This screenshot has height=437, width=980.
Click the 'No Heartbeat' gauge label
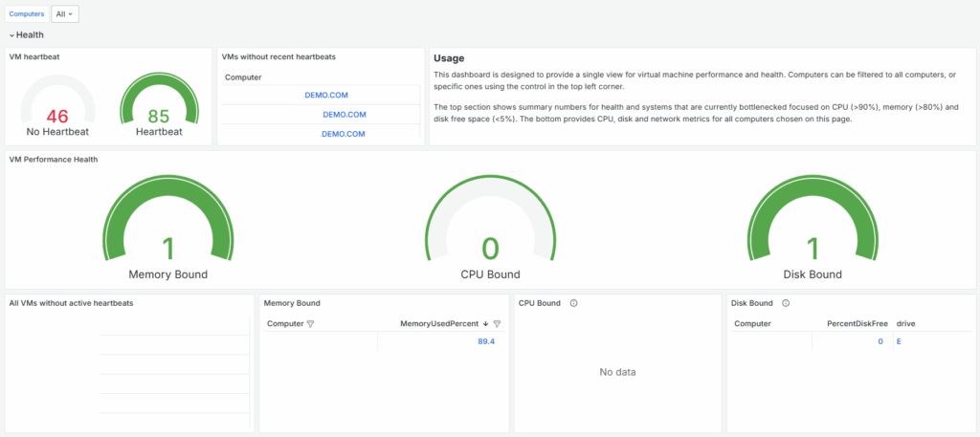(57, 132)
